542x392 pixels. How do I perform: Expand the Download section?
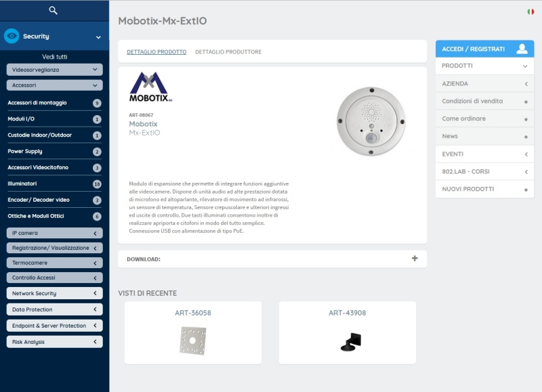coord(272,259)
